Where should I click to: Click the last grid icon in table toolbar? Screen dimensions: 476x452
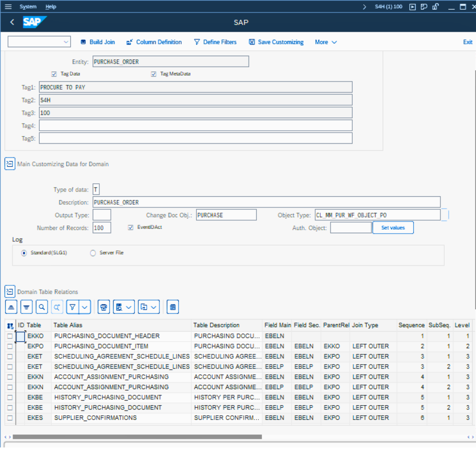coord(173,307)
